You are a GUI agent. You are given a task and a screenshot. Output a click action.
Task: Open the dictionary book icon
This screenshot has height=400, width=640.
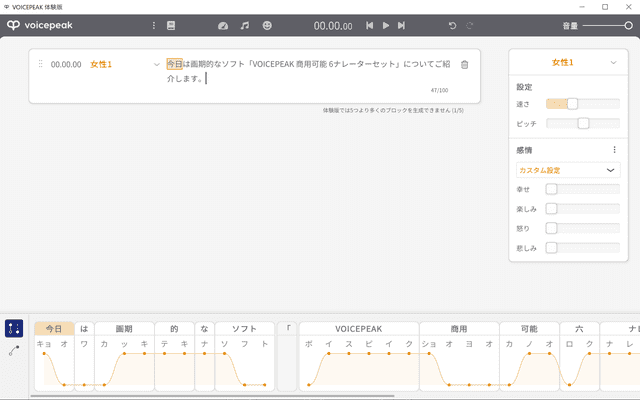[x=171, y=26]
